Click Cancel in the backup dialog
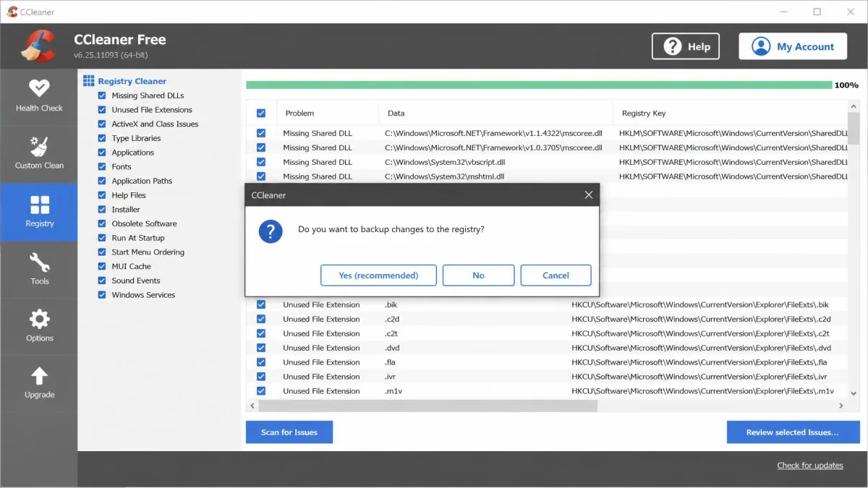Screen dimensions: 868x488 click(556, 275)
